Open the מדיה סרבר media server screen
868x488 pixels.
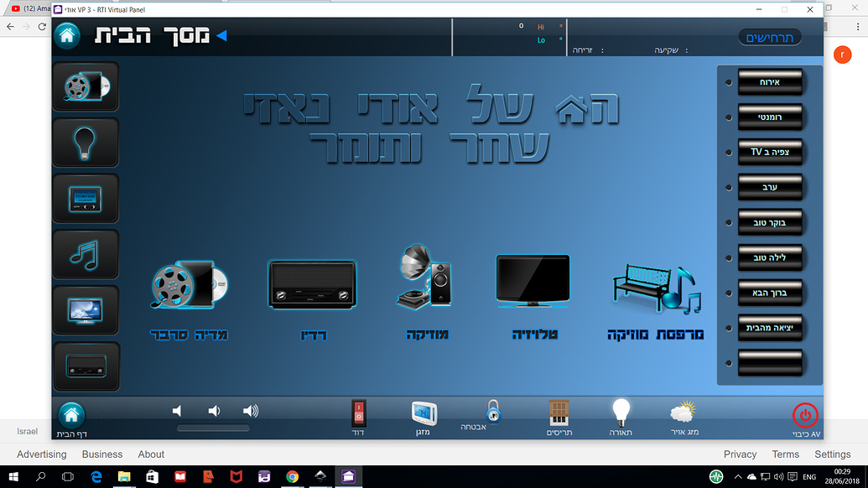(189, 285)
